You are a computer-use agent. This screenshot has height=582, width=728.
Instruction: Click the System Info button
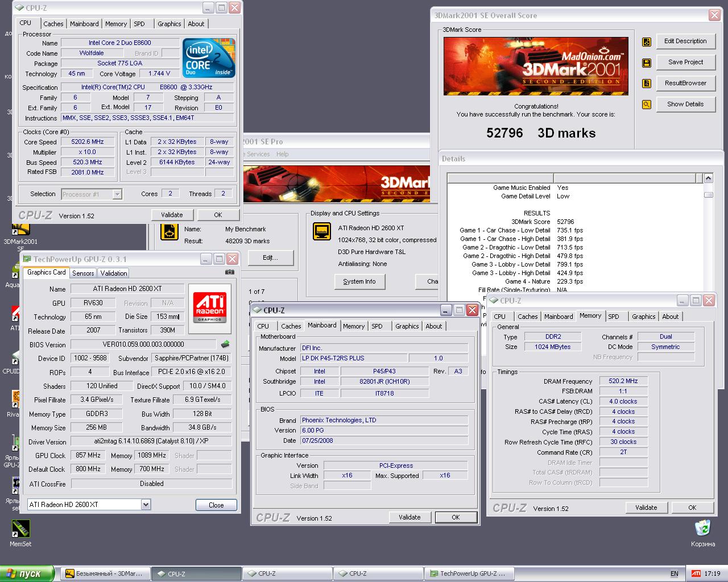tap(359, 281)
